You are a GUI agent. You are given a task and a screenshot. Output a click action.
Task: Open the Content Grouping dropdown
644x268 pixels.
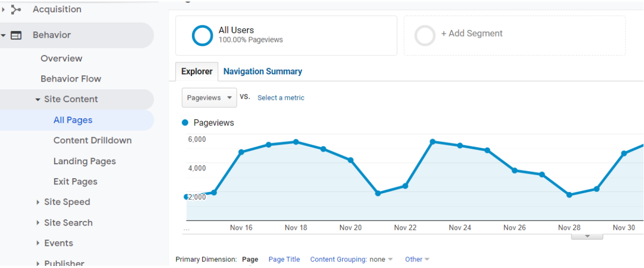(351, 260)
